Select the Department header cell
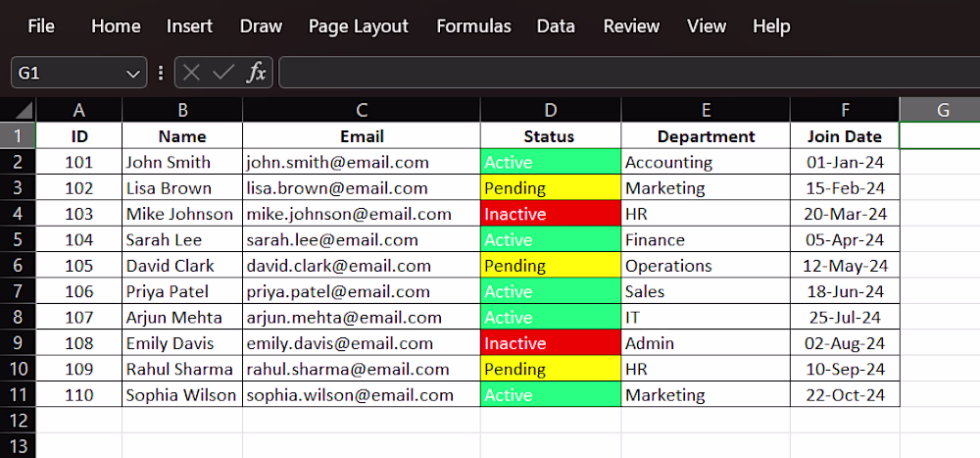This screenshot has width=980, height=458. [706, 135]
